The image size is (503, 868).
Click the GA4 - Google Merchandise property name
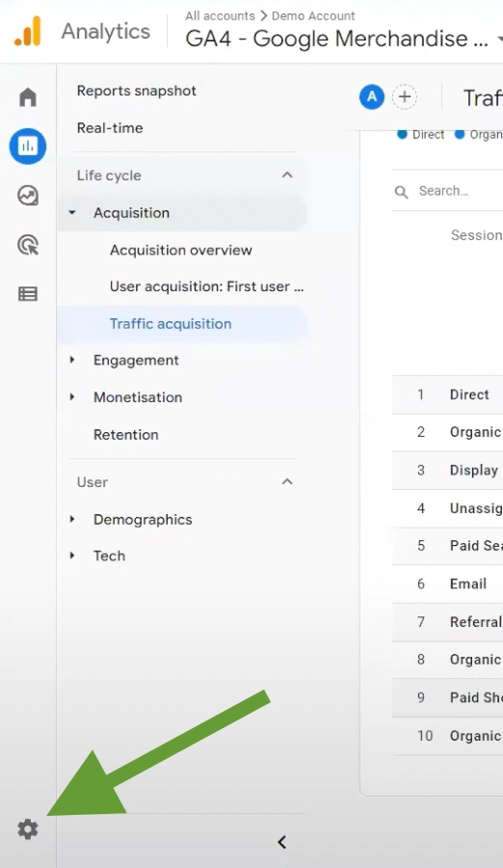(x=336, y=39)
